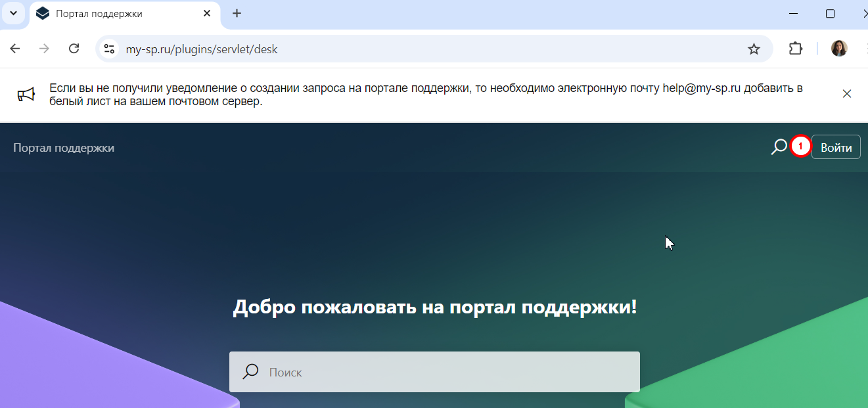This screenshot has width=868, height=408.
Task: Maximize the browser window
Action: (x=830, y=13)
